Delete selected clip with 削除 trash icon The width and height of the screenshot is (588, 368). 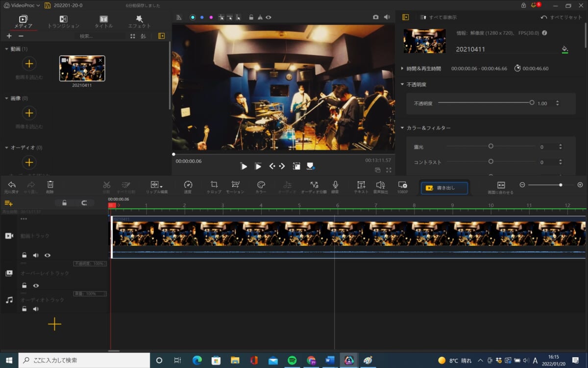(x=50, y=187)
